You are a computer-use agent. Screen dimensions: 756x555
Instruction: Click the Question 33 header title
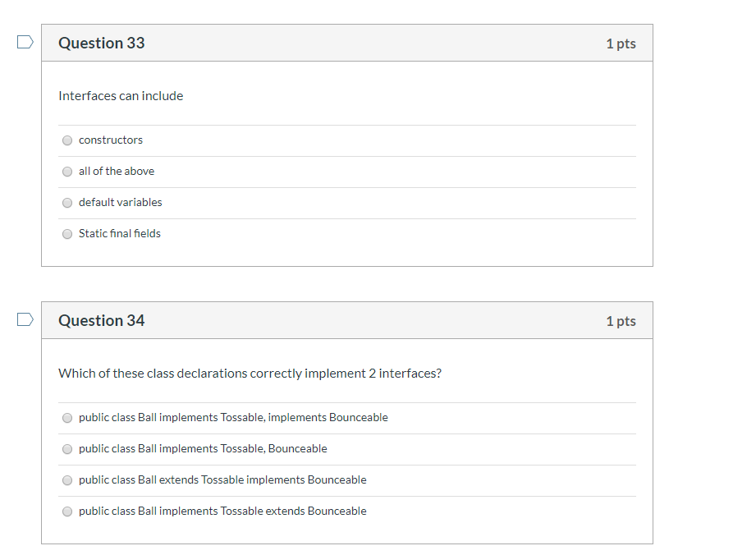click(101, 43)
